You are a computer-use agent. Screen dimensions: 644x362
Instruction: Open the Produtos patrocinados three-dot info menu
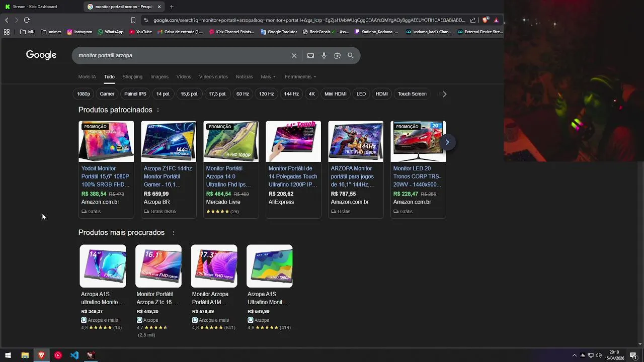tap(158, 110)
